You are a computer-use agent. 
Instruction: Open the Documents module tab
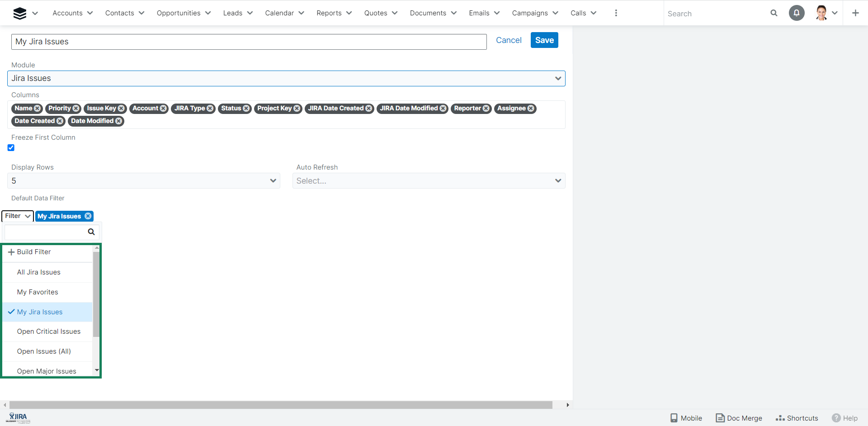[x=428, y=13]
